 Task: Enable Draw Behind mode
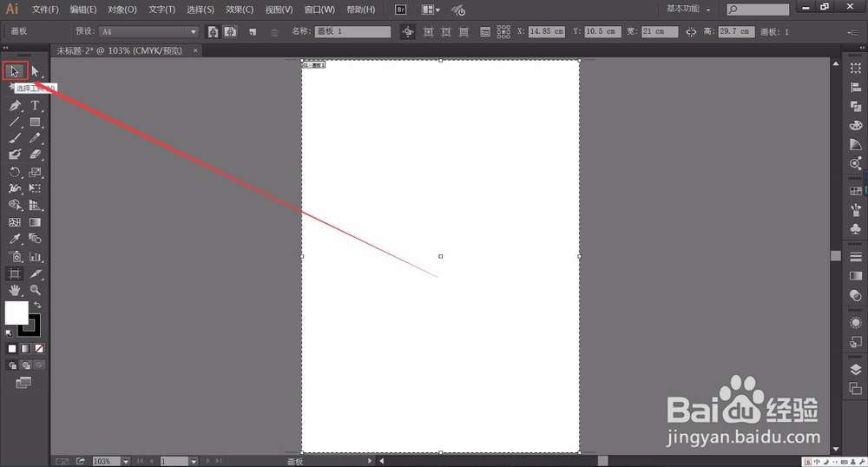(25, 365)
